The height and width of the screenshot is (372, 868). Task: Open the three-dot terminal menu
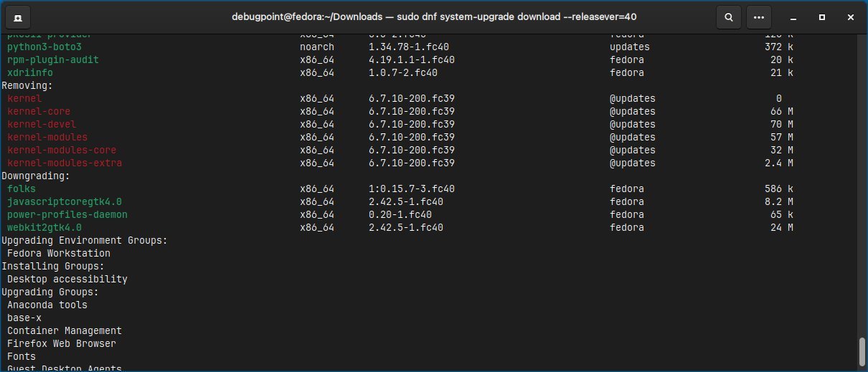(758, 16)
